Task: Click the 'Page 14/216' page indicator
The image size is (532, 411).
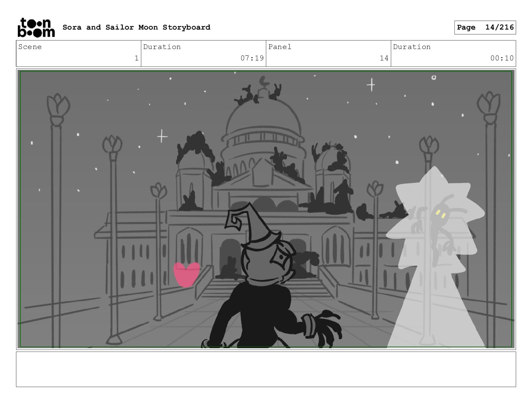Action: coord(485,27)
